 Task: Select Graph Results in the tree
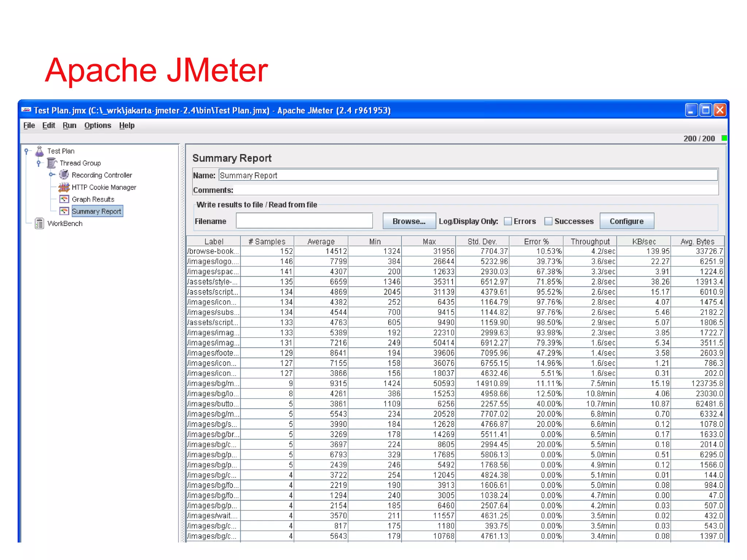point(93,199)
